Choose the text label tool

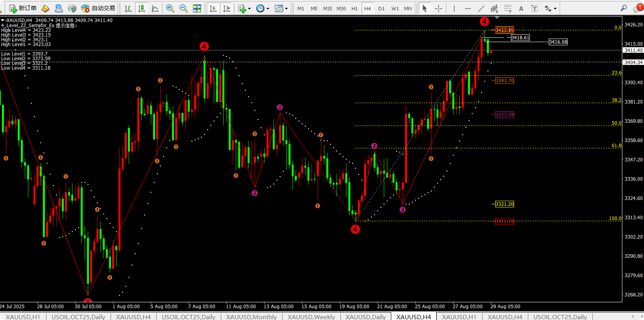(x=534, y=8)
